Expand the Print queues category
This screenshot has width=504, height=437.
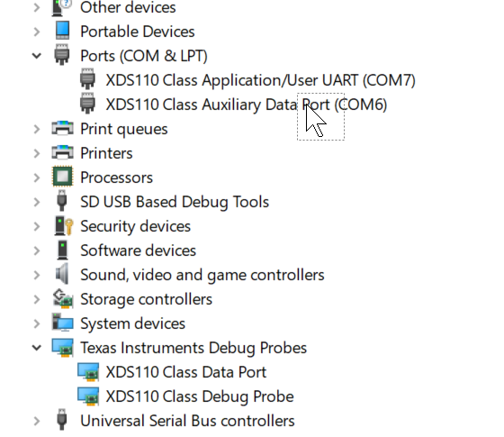pyautogui.click(x=37, y=129)
